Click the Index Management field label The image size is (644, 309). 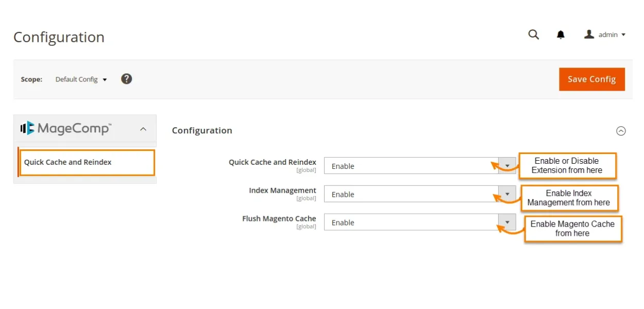(x=282, y=191)
